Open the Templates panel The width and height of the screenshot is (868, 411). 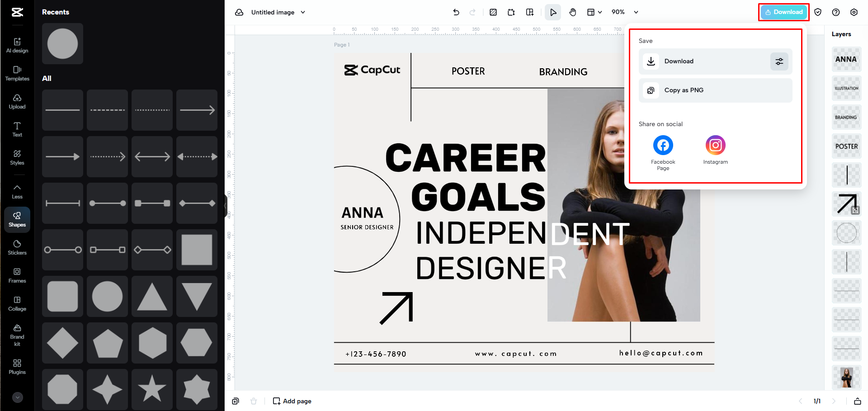[17, 71]
